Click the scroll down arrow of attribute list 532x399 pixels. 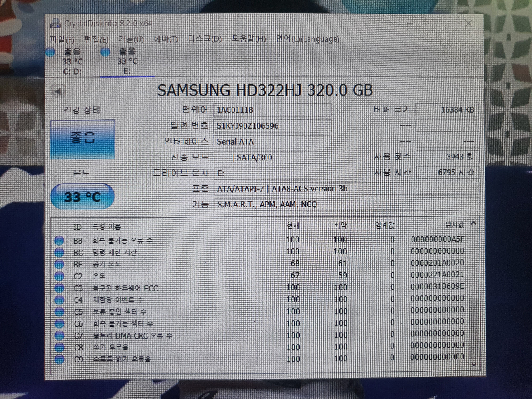[x=474, y=365]
